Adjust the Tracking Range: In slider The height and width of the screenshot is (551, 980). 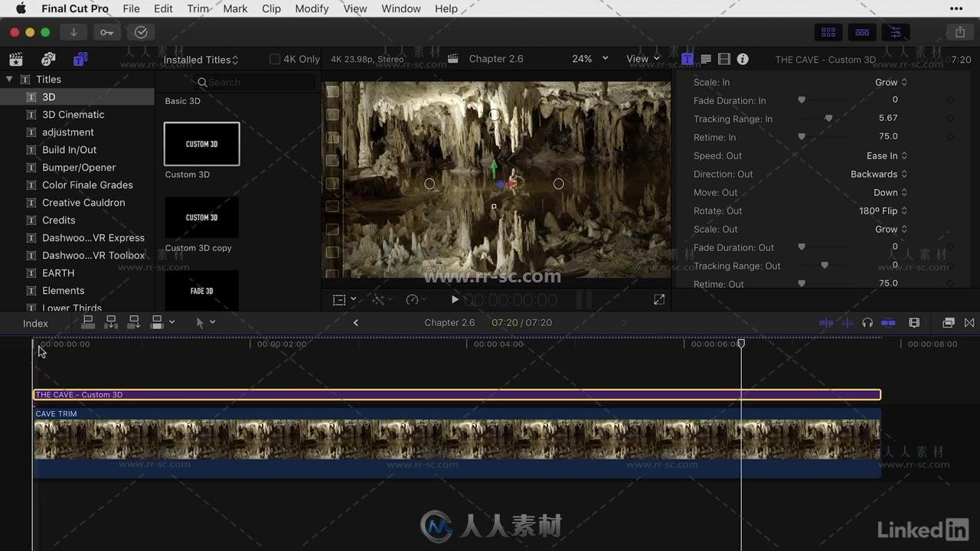click(828, 119)
